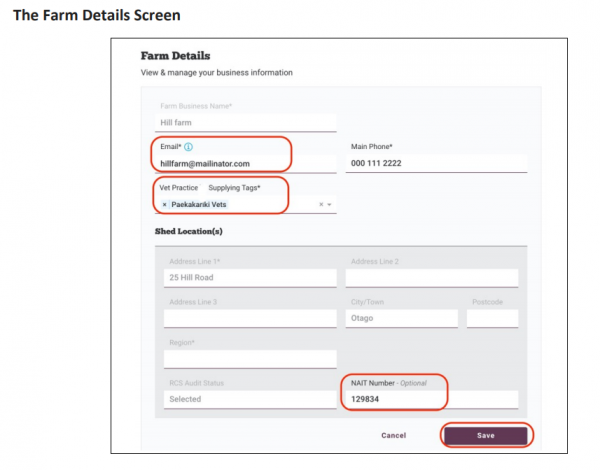The image size is (600, 470).
Task: Click the City/Town field showing Otago
Action: [x=401, y=318]
